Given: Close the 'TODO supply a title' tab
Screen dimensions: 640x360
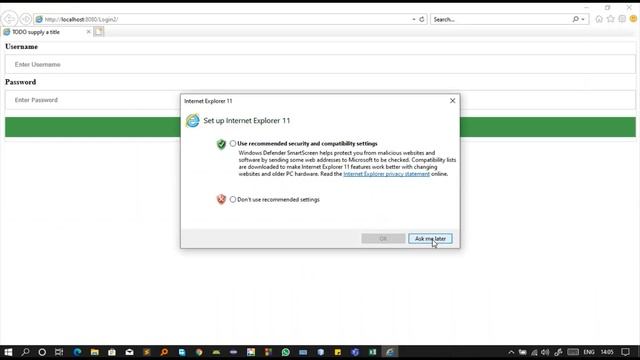Looking at the screenshot, I should (x=89, y=32).
